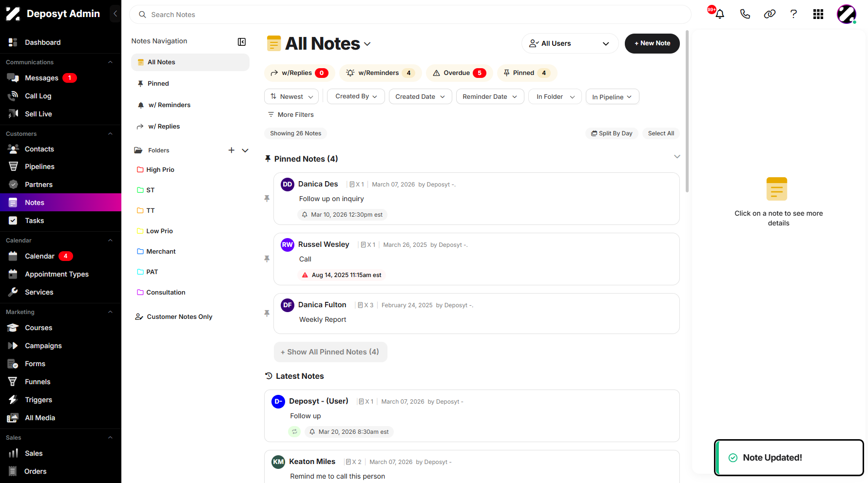This screenshot has width=868, height=483.
Task: Open the help question mark icon
Action: coord(793,14)
